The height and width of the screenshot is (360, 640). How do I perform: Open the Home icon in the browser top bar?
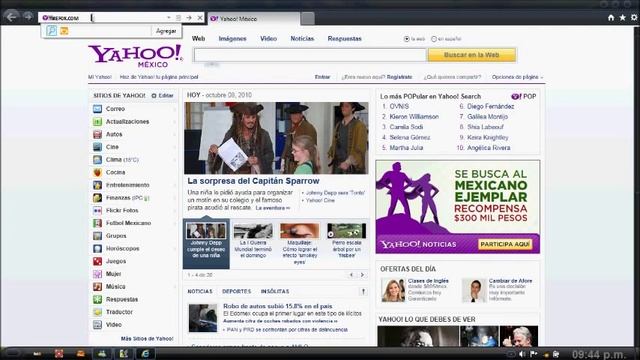click(x=611, y=18)
